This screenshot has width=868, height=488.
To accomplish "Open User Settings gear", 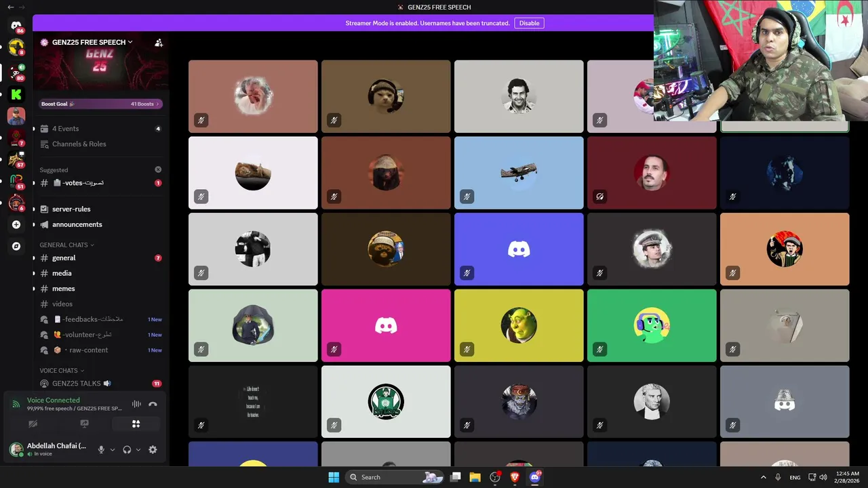I will [x=153, y=449].
